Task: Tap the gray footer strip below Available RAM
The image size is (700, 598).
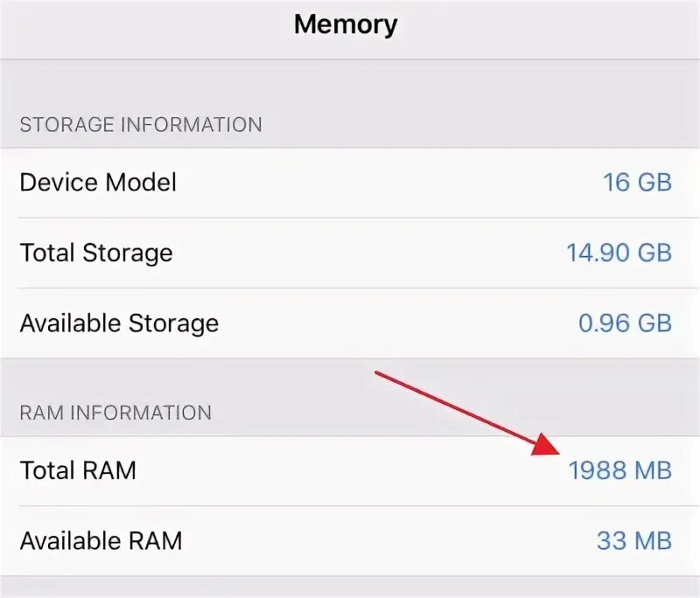Action: coord(350,588)
